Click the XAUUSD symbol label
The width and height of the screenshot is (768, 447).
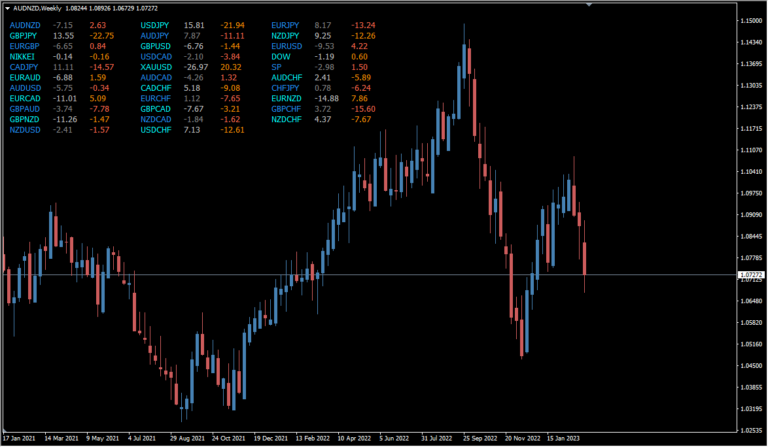click(157, 67)
